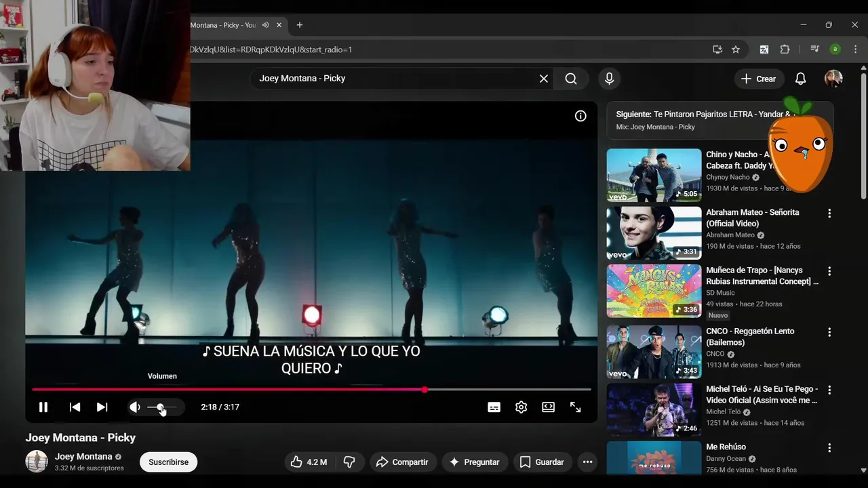Open options menu for Me Rehúso video
Image resolution: width=868 pixels, height=488 pixels.
click(829, 448)
